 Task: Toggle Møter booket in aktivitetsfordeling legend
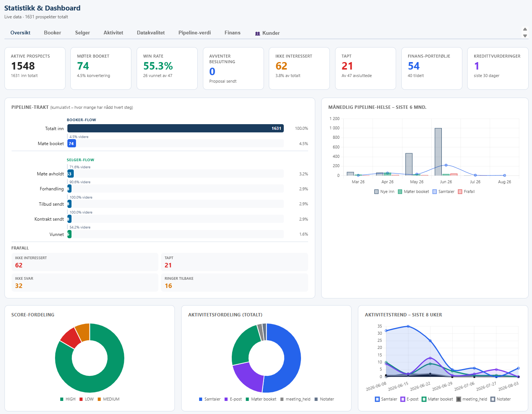tap(261, 399)
